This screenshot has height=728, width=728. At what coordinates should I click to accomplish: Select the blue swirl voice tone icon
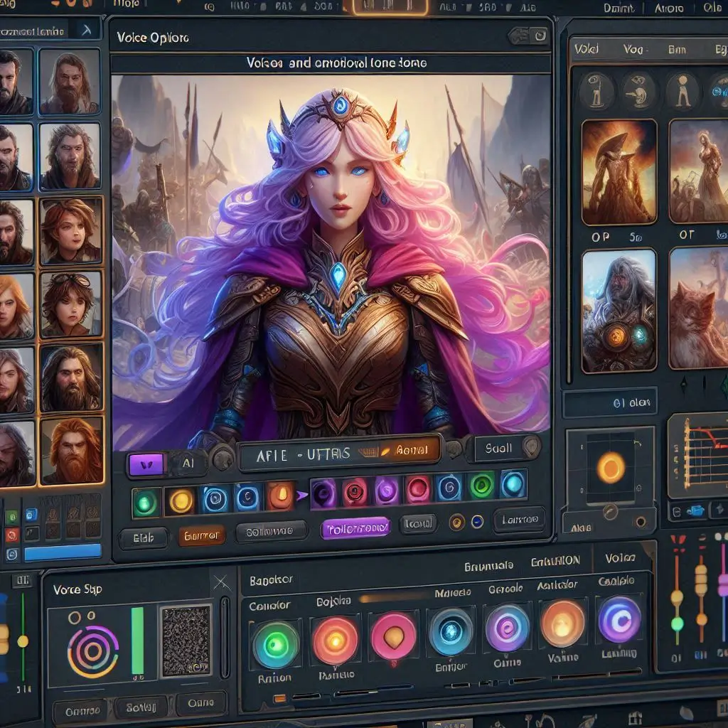pyautogui.click(x=213, y=498)
